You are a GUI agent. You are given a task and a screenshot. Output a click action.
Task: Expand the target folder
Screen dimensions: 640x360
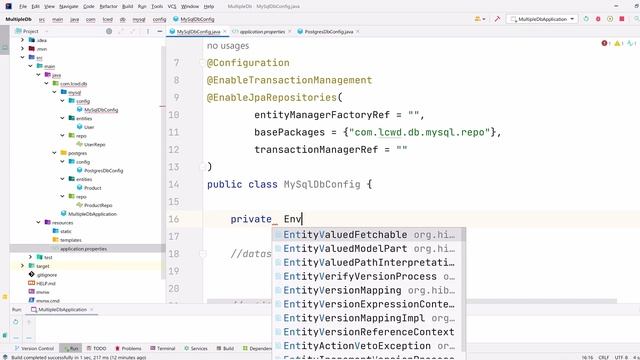coord(22,266)
